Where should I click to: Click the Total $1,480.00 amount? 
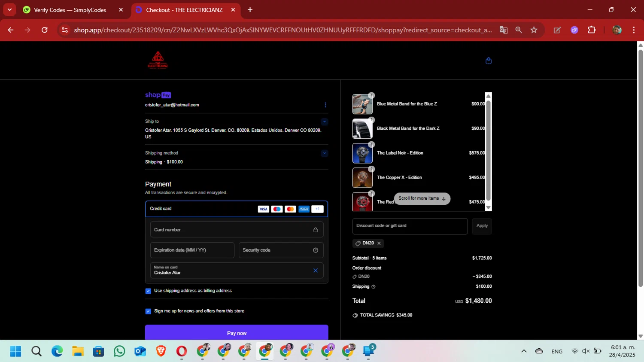coord(478,301)
